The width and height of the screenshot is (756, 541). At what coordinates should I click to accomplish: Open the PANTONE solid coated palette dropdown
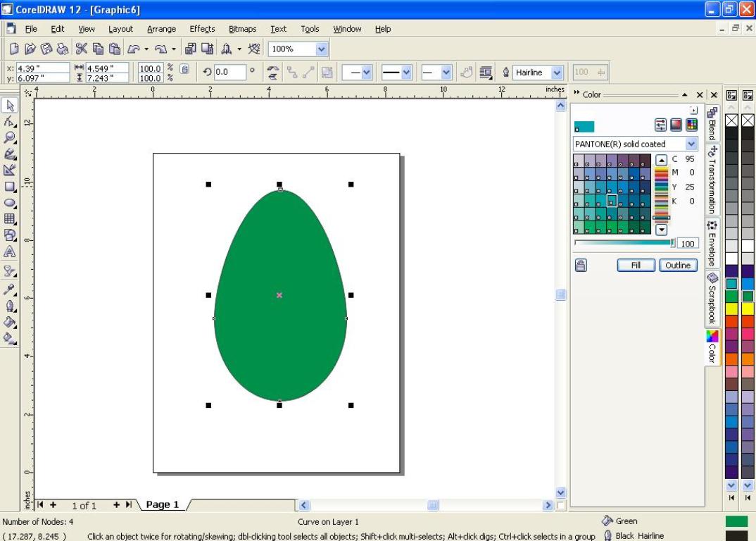click(691, 144)
